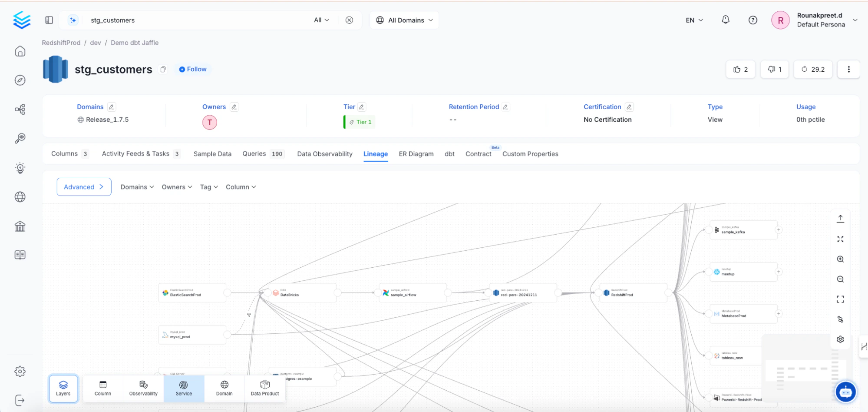868x412 pixels.
Task: Toggle fullscreen lineage view icon
Action: [x=841, y=299]
